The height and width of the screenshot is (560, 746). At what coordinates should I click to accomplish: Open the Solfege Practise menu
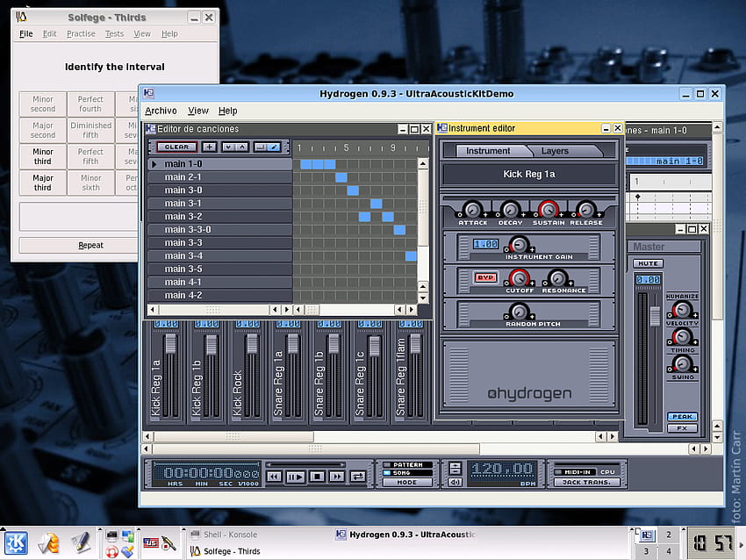(81, 33)
